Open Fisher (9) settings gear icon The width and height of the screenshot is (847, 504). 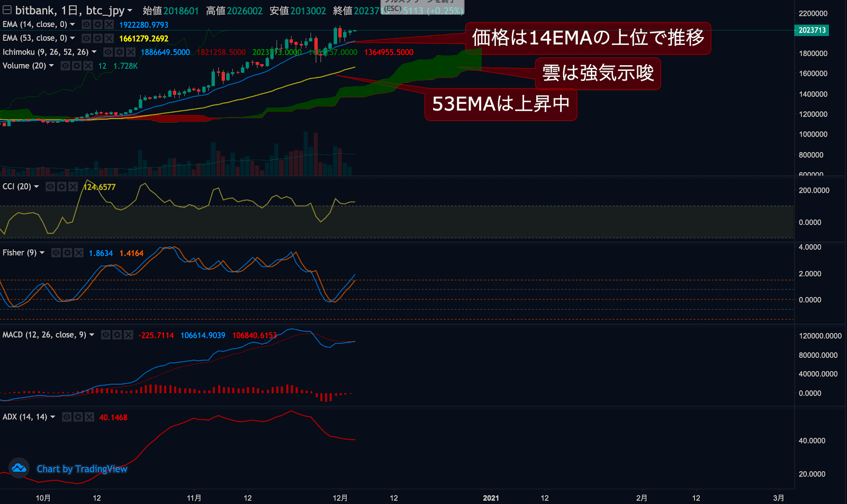point(67,253)
